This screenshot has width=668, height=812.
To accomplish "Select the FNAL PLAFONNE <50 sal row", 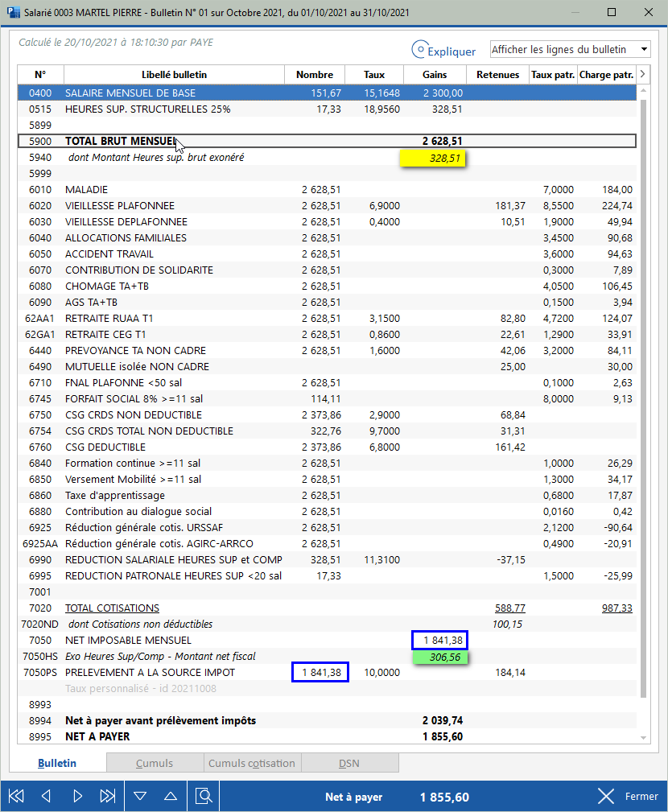I will (327, 383).
